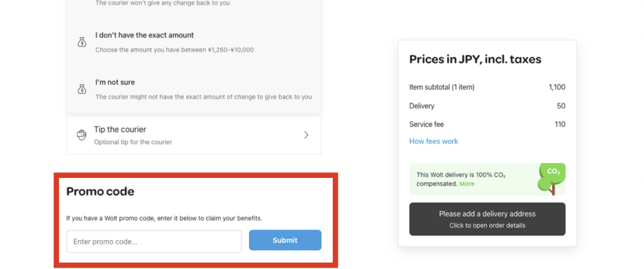Click the Enter promo code field
The height and width of the screenshot is (269, 644).
click(154, 241)
